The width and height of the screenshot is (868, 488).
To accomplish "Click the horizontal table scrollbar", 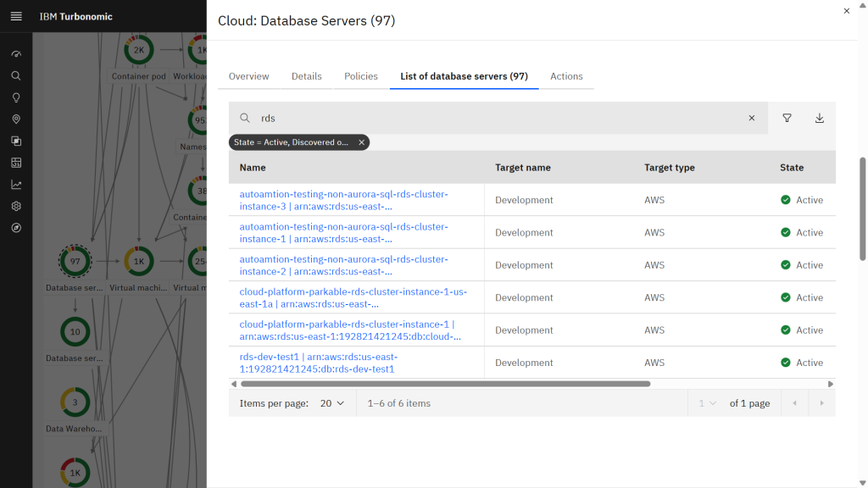I will (x=445, y=384).
